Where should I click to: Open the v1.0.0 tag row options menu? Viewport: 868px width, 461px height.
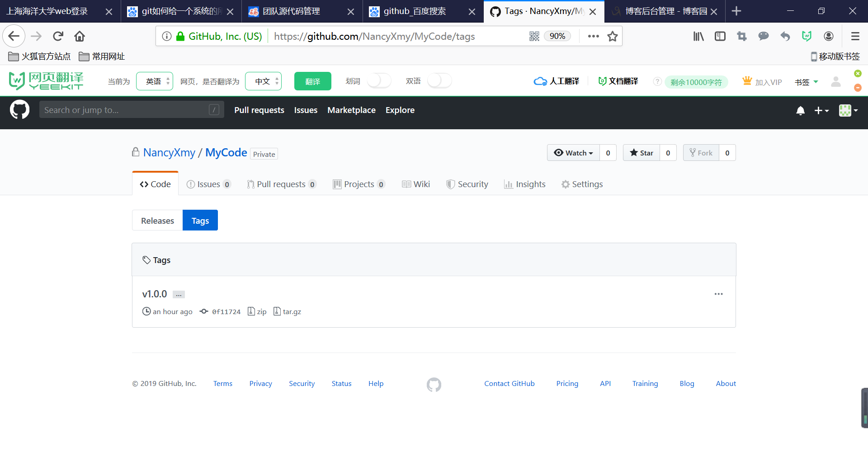point(718,294)
